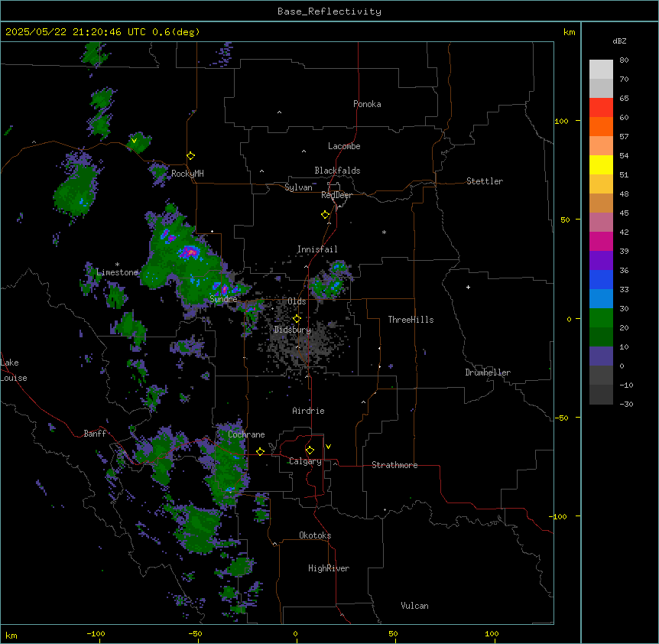Select the light blue 30-33 dBZ swatch

pyautogui.click(x=601, y=298)
